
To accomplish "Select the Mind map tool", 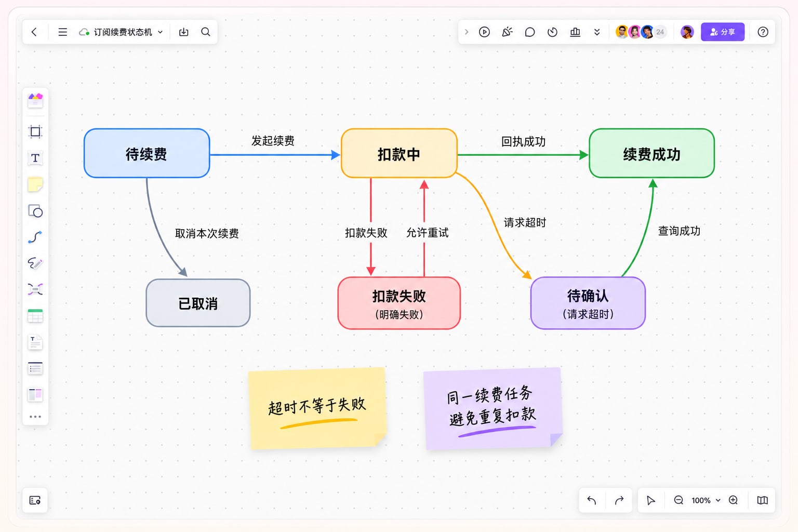I will click(x=35, y=289).
